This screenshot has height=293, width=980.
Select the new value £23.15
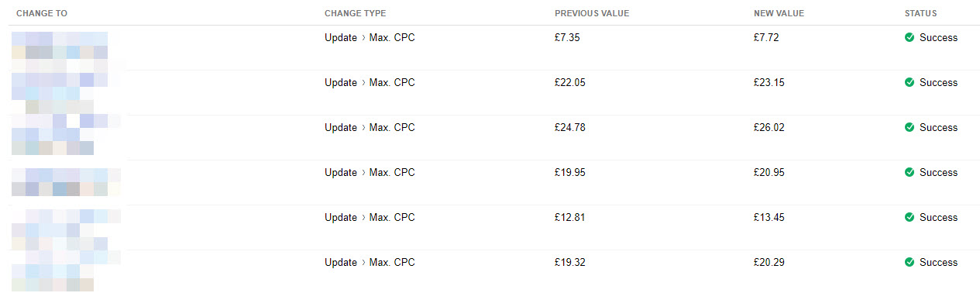(769, 82)
